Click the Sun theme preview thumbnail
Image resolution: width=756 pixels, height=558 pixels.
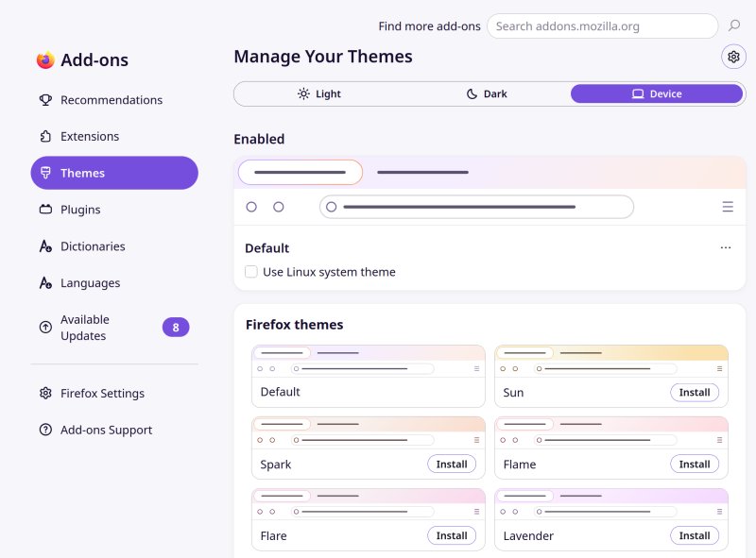[x=611, y=361]
